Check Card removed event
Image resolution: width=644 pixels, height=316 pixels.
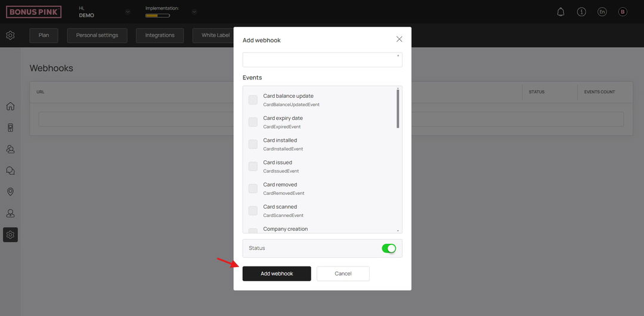click(253, 188)
